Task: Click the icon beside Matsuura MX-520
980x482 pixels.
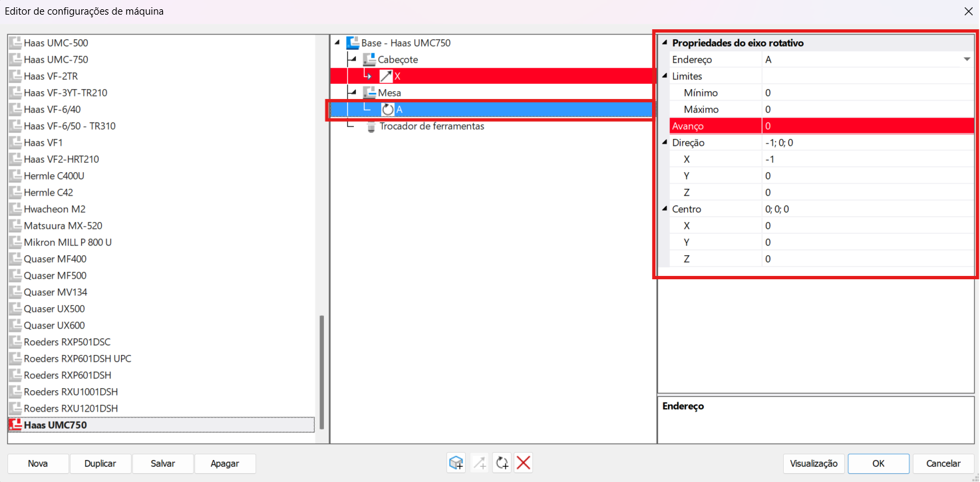Action: click(x=15, y=226)
